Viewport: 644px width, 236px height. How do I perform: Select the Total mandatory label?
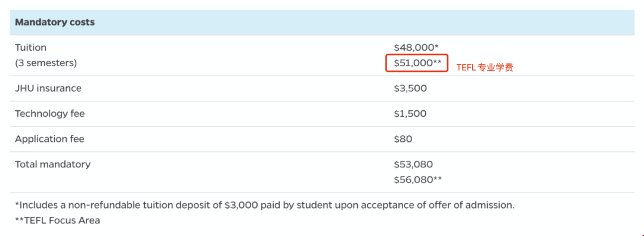52,164
